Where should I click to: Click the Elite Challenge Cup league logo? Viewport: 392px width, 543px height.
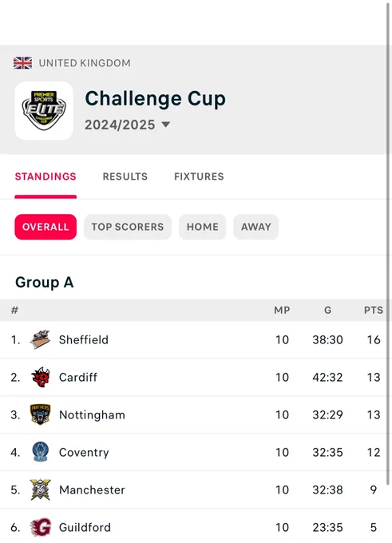pos(44,111)
